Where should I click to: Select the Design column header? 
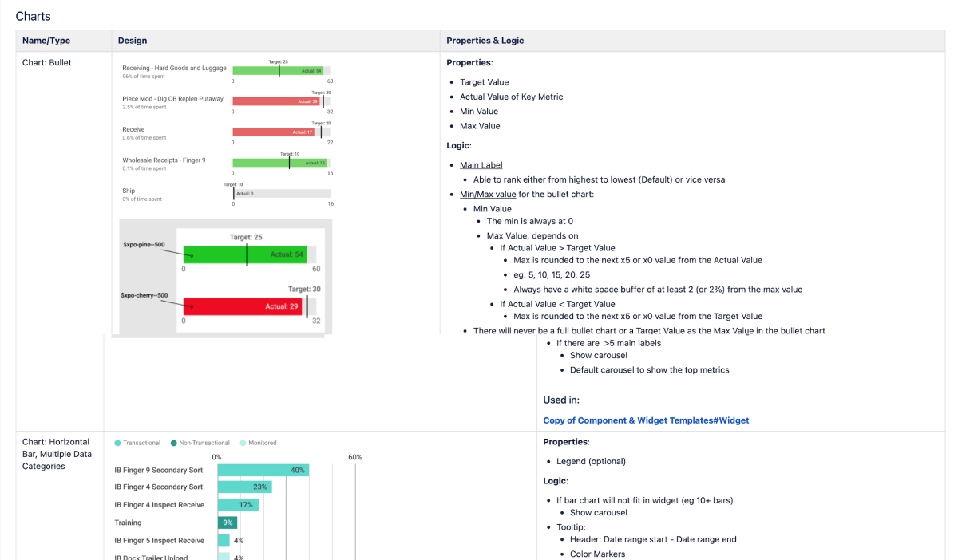tap(133, 41)
